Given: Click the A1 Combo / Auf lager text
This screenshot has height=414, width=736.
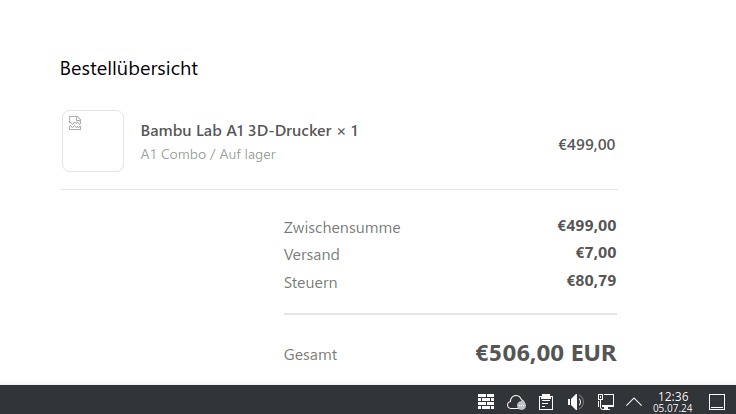Looking at the screenshot, I should click(x=208, y=155).
